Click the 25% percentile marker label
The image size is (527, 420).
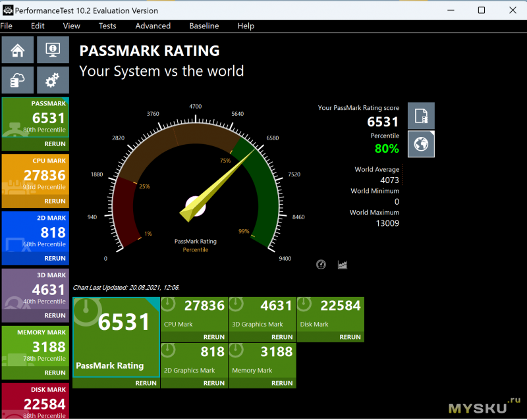(144, 186)
